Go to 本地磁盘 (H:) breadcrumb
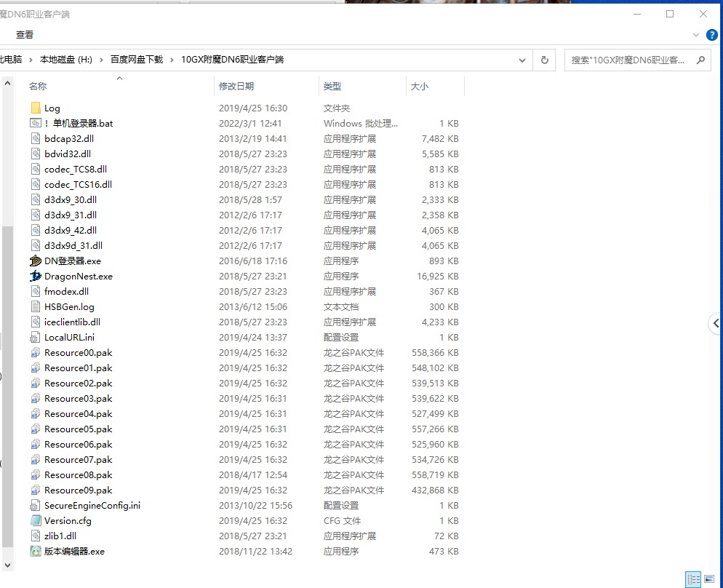723x588 pixels. [x=66, y=60]
